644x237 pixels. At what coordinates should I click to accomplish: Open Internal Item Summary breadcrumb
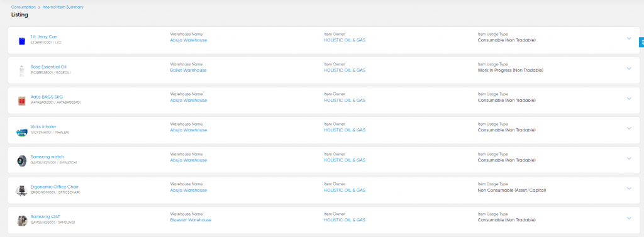coord(63,7)
